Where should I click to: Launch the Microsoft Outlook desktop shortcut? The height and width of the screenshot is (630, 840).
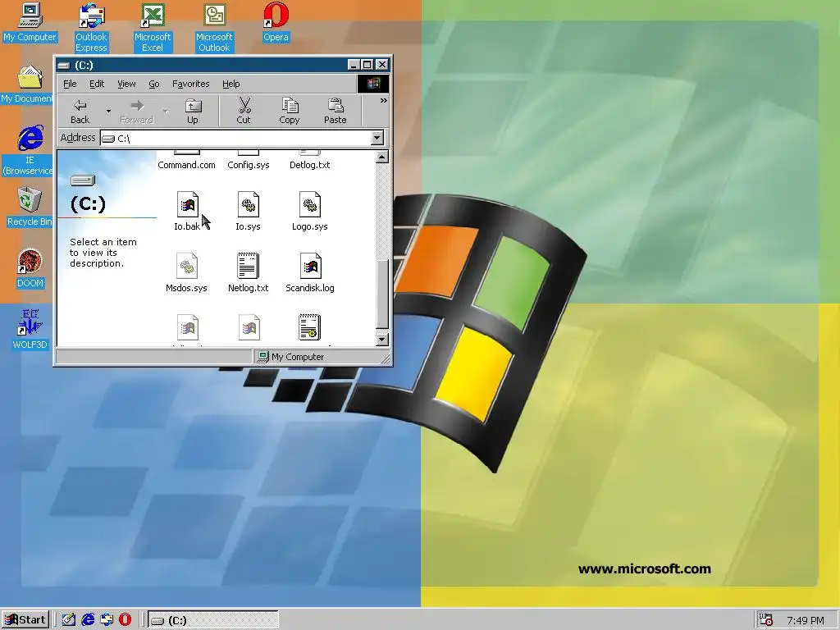point(214,27)
